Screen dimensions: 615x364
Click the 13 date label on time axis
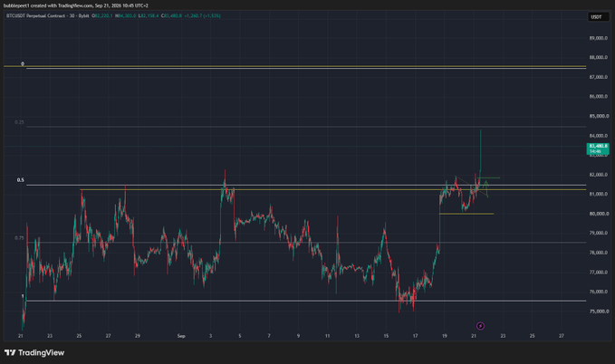coord(357,336)
